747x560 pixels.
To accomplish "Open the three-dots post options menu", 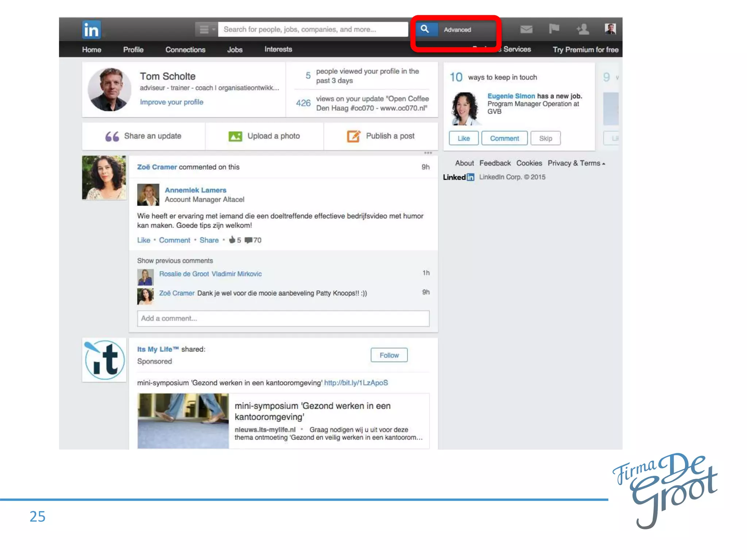I will point(428,153).
